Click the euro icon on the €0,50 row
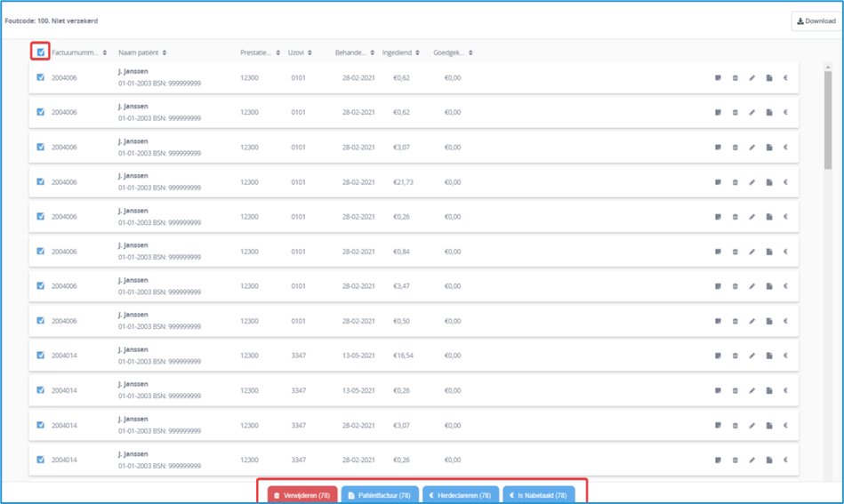Image resolution: width=844 pixels, height=504 pixels. click(x=785, y=321)
